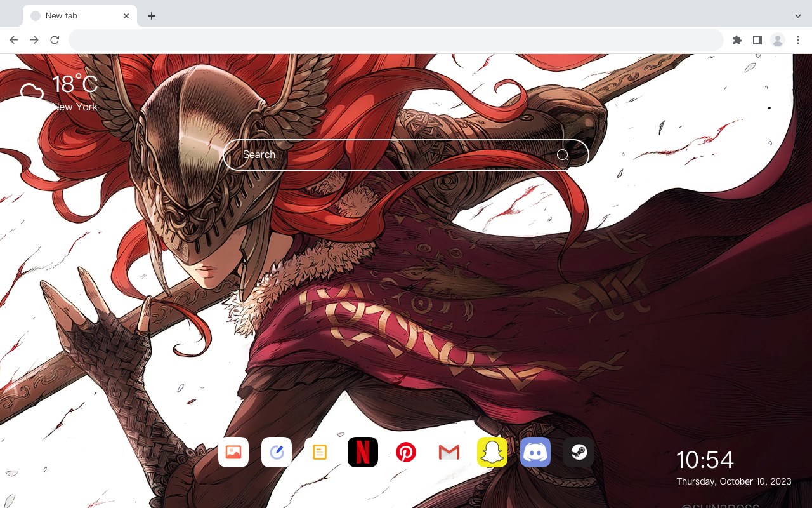This screenshot has width=812, height=508.
Task: Open the blue checkmark tasks shortcut
Action: click(x=277, y=452)
